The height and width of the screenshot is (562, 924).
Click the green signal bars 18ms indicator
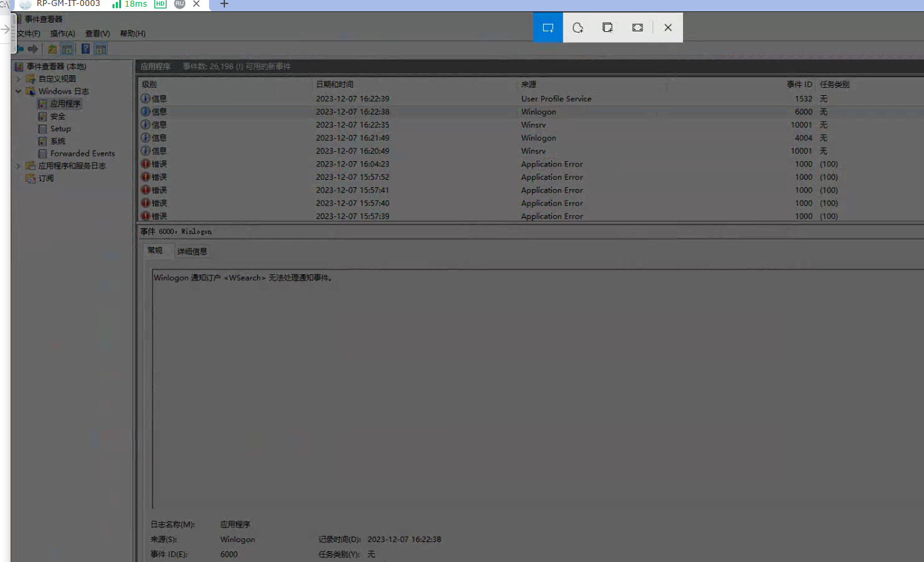pos(130,4)
